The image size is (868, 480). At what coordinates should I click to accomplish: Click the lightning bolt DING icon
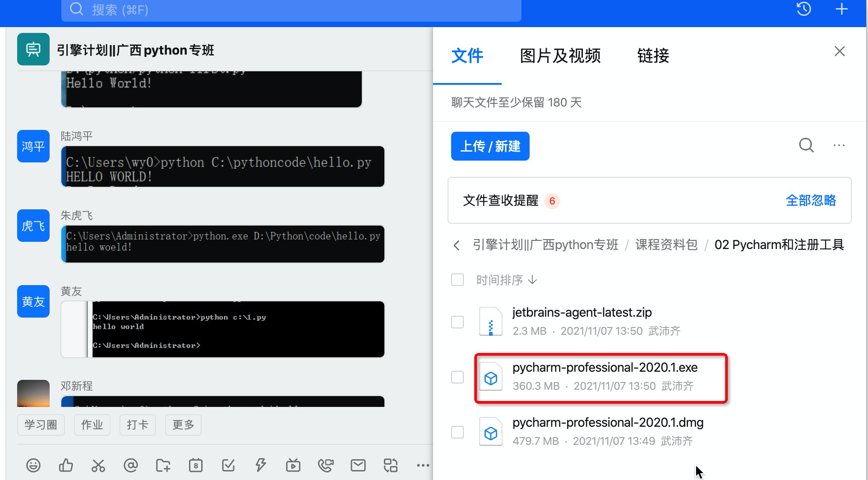[261, 465]
